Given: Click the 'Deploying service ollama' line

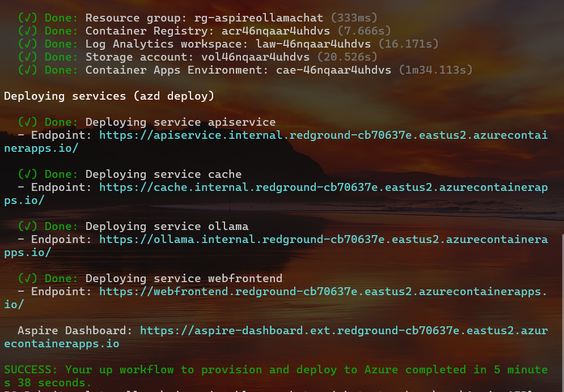Looking at the screenshot, I should (167, 227).
